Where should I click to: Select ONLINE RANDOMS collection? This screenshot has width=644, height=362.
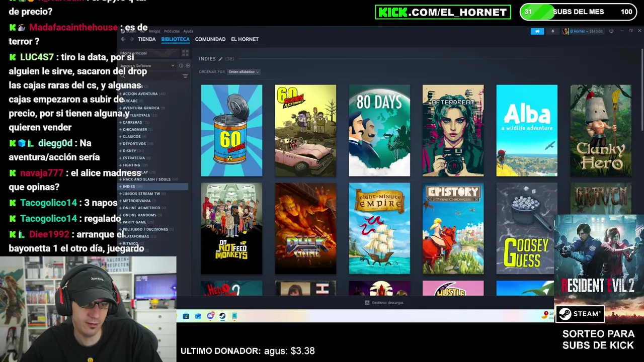[153, 215]
